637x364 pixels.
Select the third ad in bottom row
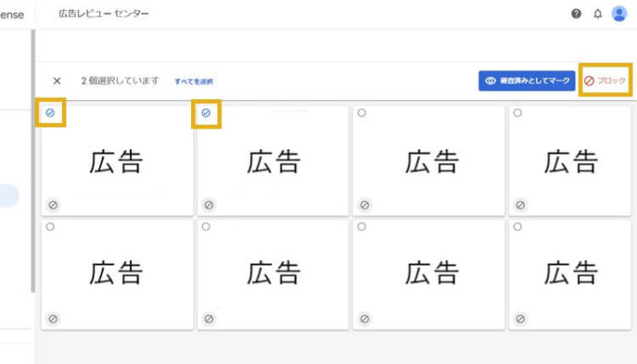coord(361,227)
